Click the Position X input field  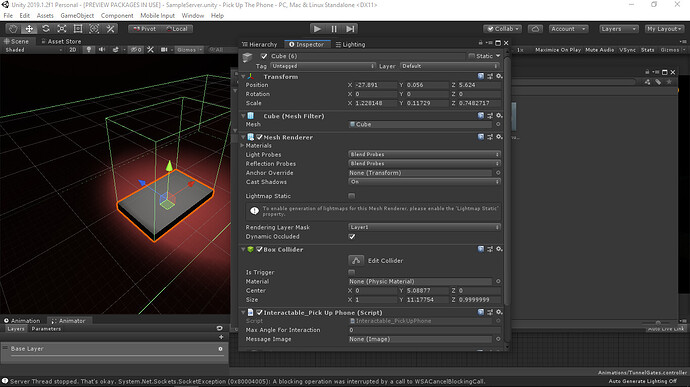point(375,85)
